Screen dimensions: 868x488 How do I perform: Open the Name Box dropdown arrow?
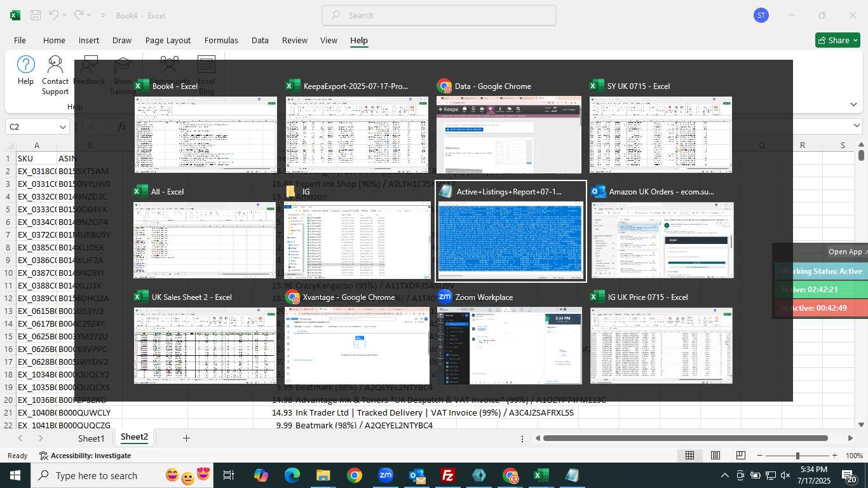[x=62, y=127]
